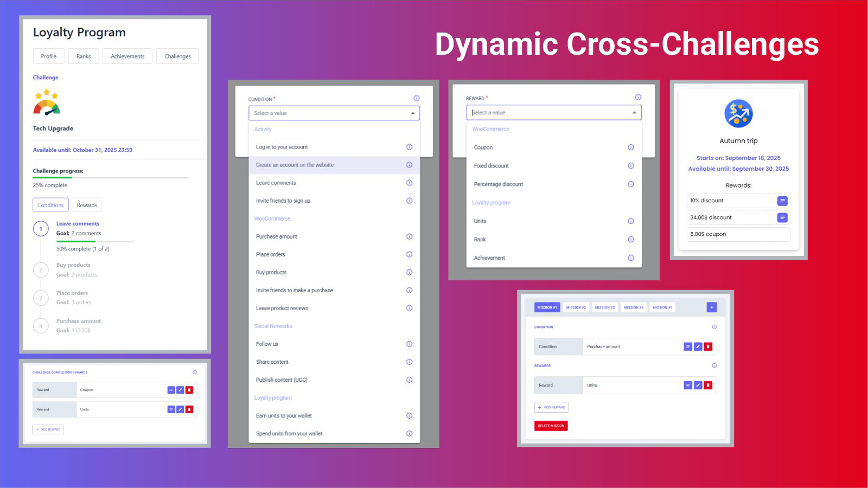
Task: Click the list icon next to the 34.00$ discount
Action: tap(782, 217)
